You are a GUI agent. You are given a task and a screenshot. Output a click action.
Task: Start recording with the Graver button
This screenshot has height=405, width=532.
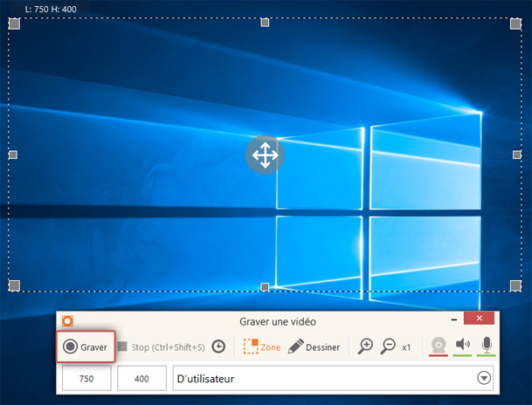click(86, 347)
